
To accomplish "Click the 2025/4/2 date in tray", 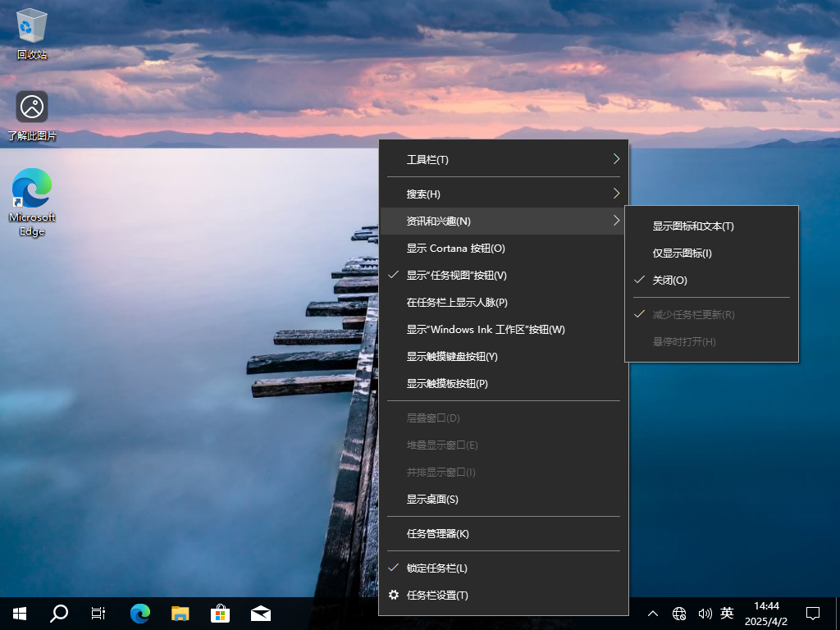I will pyautogui.click(x=766, y=622).
